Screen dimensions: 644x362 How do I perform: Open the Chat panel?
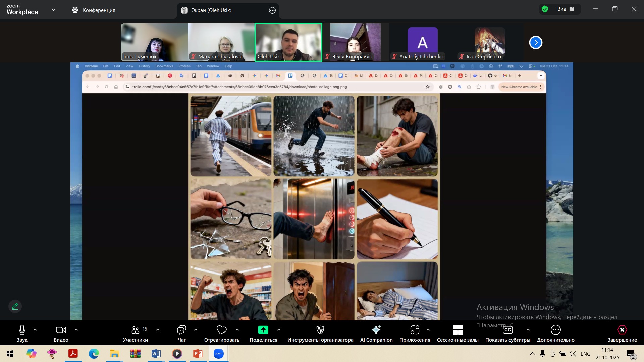tap(181, 330)
